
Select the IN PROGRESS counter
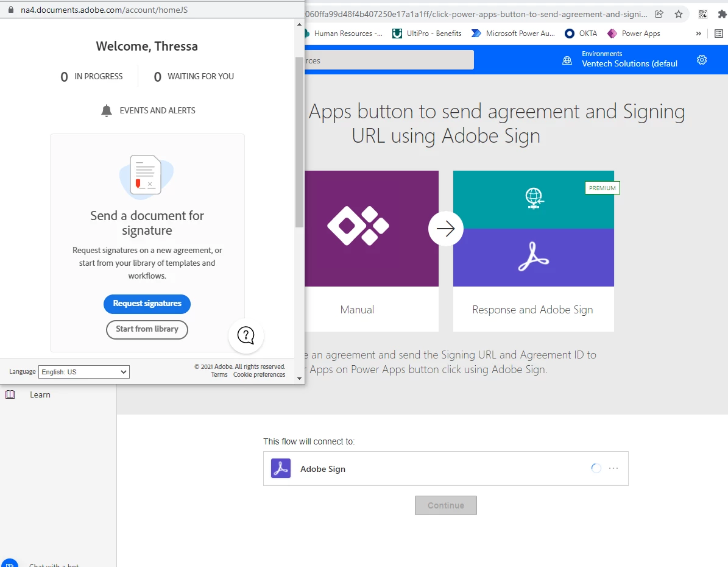tap(92, 76)
